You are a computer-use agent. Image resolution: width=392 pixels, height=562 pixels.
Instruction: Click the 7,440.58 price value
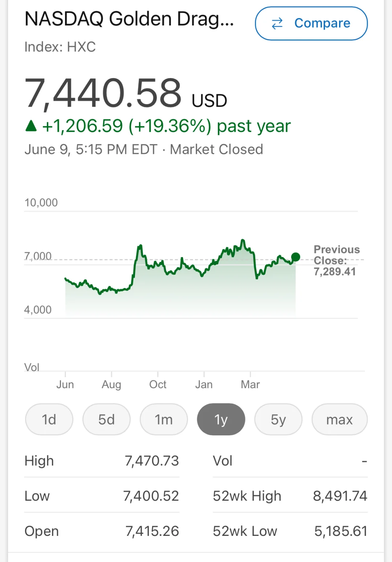[x=103, y=93]
